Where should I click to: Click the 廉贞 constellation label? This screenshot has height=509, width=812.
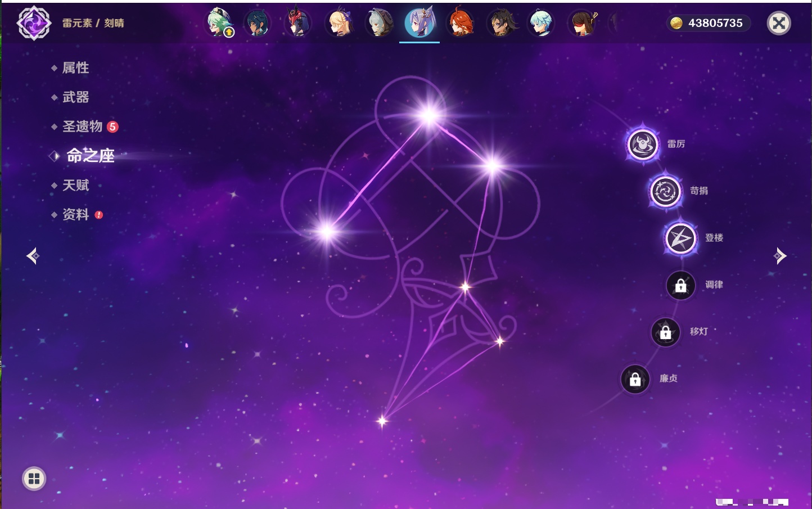(669, 379)
